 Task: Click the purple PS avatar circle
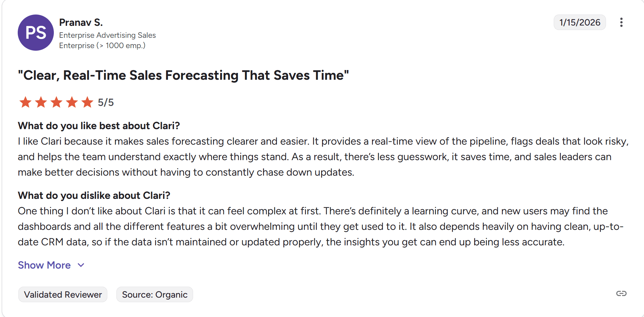tap(36, 33)
